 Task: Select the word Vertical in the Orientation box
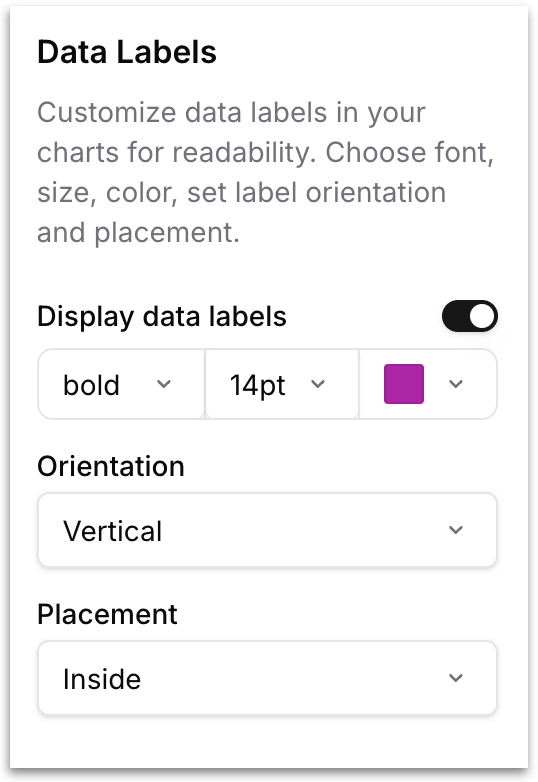(x=113, y=531)
